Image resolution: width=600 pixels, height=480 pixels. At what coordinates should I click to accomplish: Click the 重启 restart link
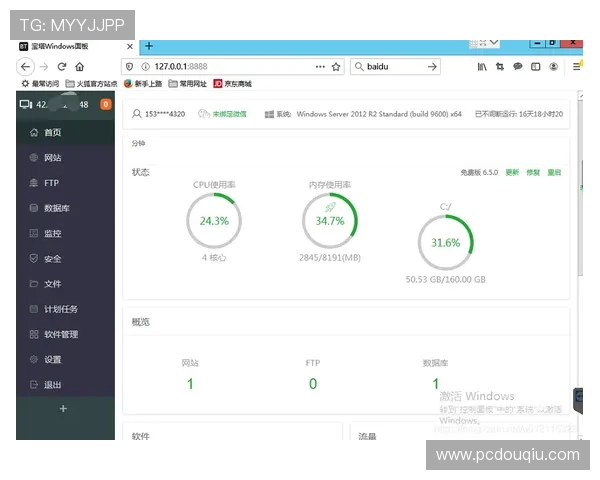[x=554, y=172]
